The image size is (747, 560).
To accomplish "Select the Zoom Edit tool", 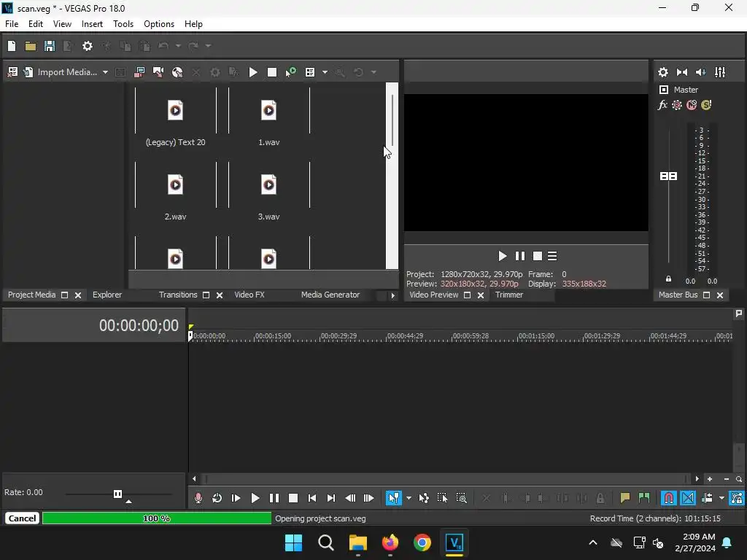I will pyautogui.click(x=461, y=498).
